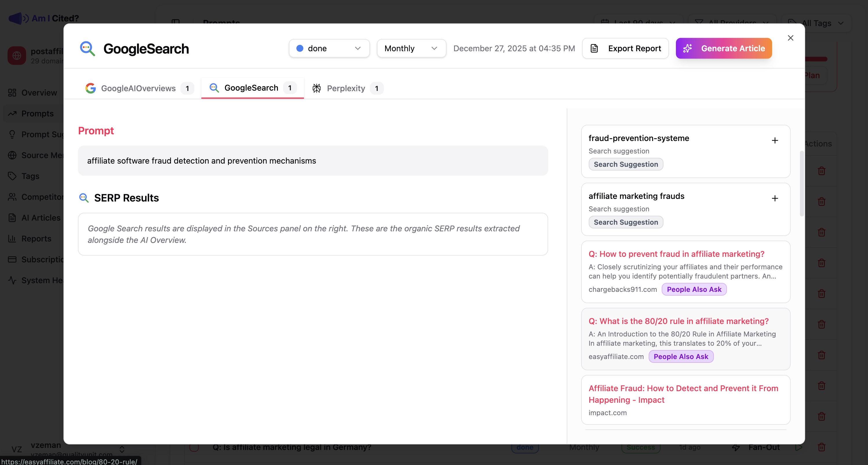Switch to the GoogleAIOverviews tab
868x465 pixels.
click(x=138, y=88)
